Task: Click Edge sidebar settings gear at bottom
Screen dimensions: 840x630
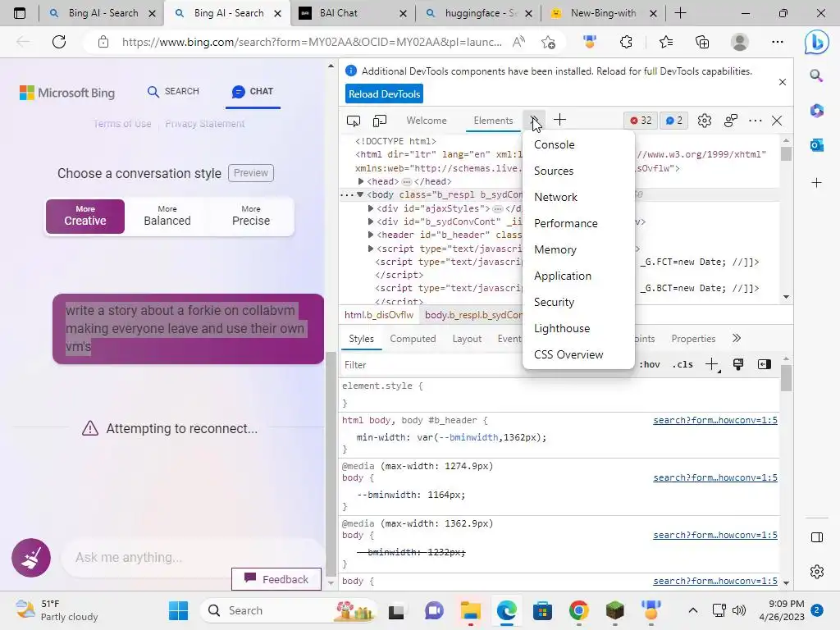Action: [x=817, y=572]
